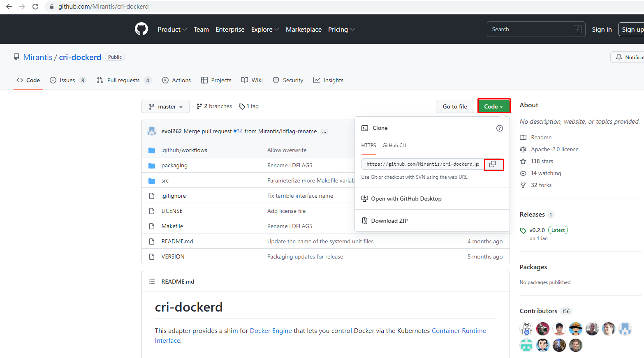Open the README table of contents icon
The width and height of the screenshot is (644, 358).
click(152, 282)
